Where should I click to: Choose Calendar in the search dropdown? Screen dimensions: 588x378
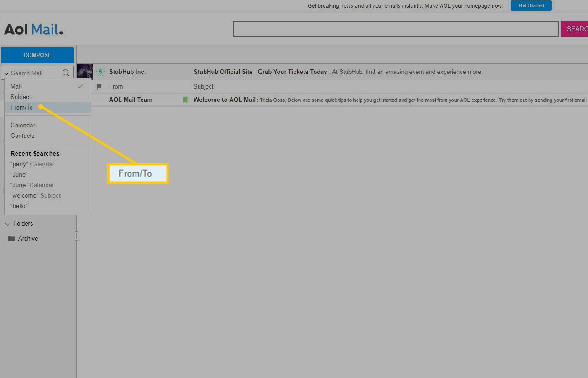tap(47, 125)
